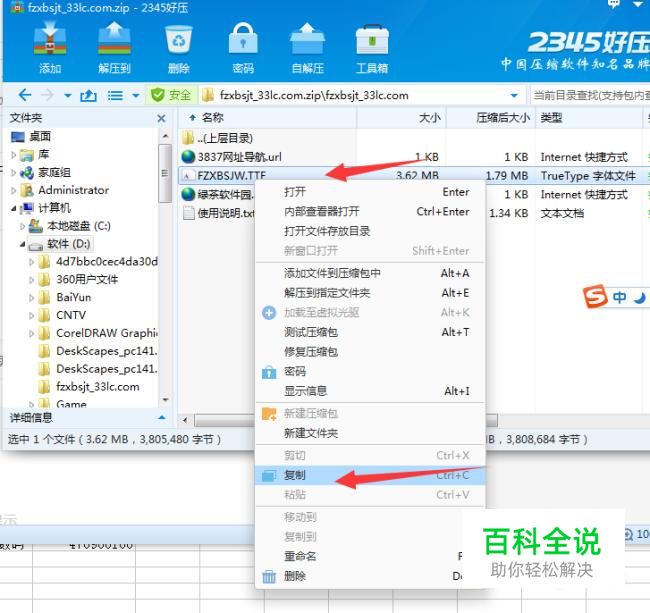Viewport: 650px width, 613px height.
Task: Click the 自解压 (Self-extract) toolbar icon
Action: [307, 39]
